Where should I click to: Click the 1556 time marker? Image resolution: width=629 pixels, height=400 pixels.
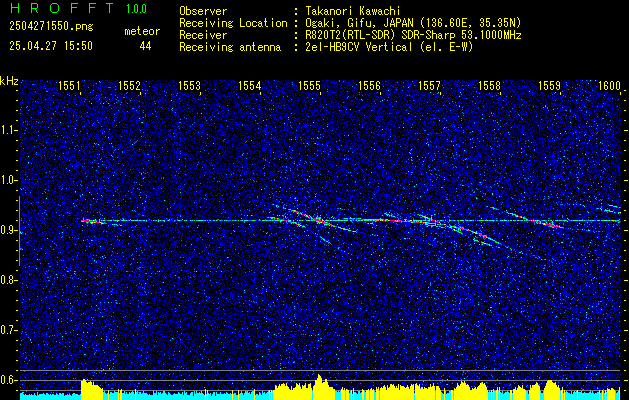click(369, 85)
